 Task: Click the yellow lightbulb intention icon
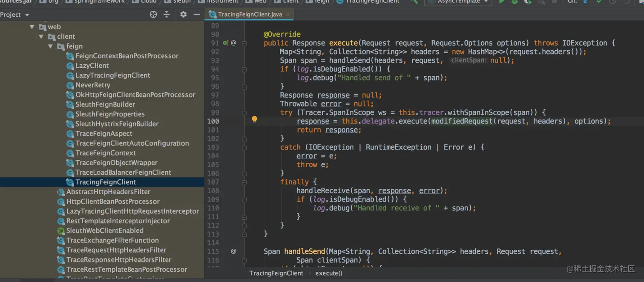coord(254,120)
